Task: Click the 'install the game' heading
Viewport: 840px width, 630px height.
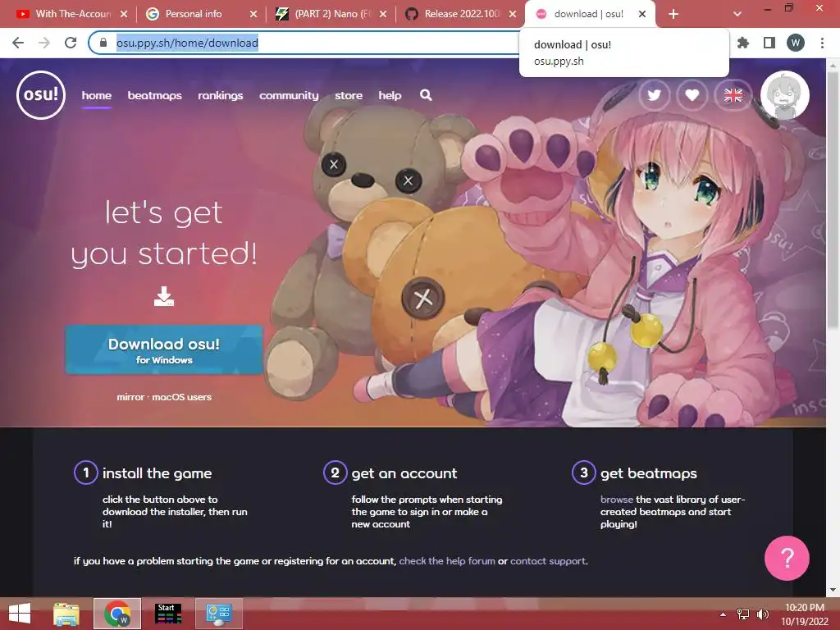Action: pos(157,473)
